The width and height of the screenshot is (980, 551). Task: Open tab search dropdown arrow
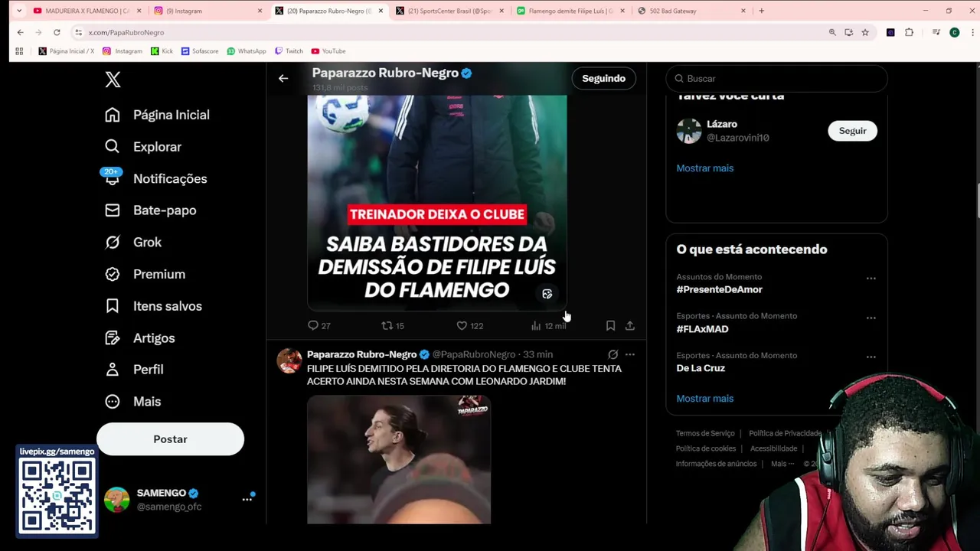pyautogui.click(x=18, y=11)
